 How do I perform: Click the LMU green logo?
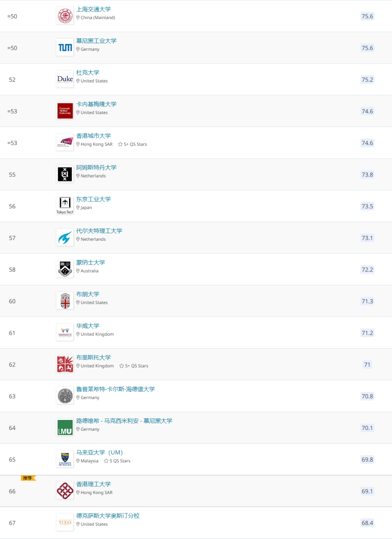[65, 427]
